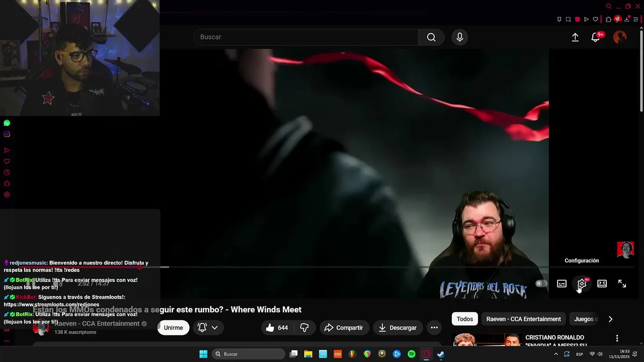Open Opera sidebar WhatsApp icon

tap(7, 123)
